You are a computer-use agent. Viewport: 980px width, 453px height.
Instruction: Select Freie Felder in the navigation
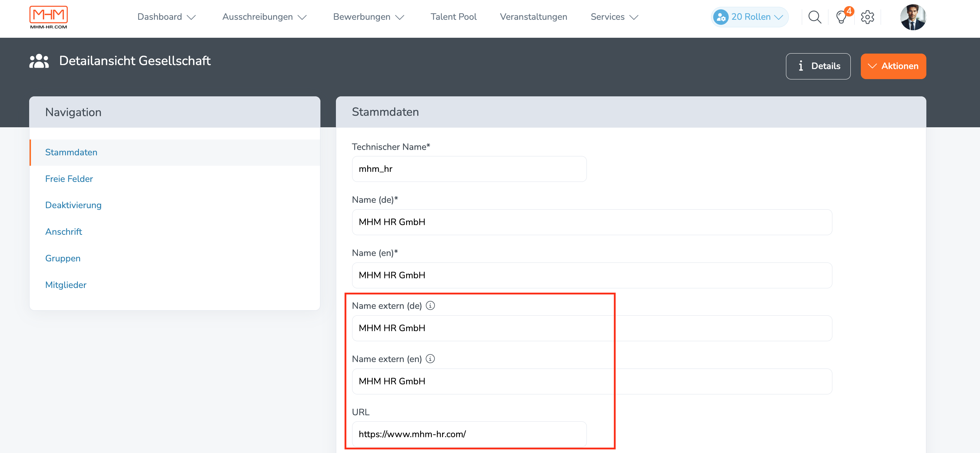[x=69, y=179]
